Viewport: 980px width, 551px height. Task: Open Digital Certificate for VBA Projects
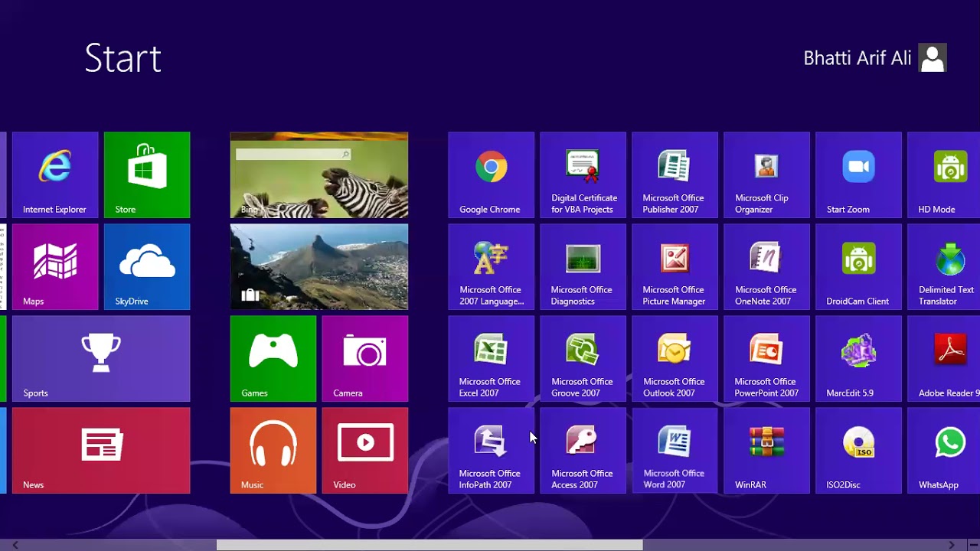(583, 175)
